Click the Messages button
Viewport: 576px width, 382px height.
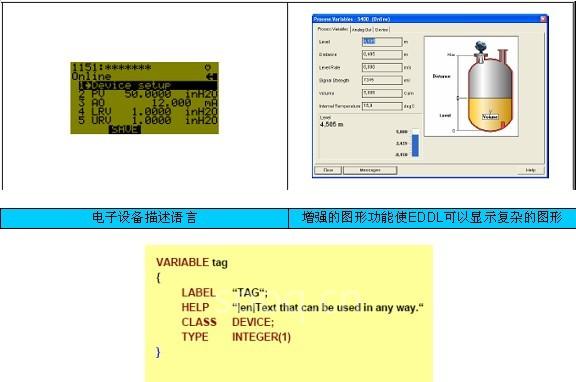(370, 170)
